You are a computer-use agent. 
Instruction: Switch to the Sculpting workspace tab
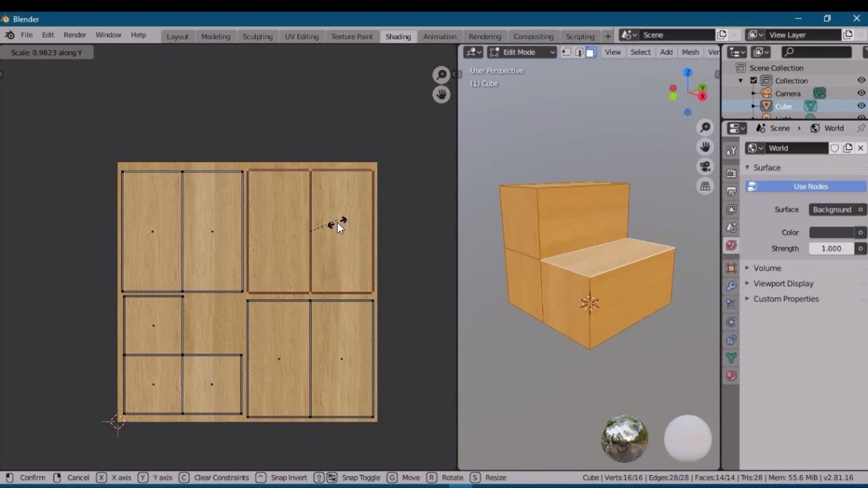[258, 37]
